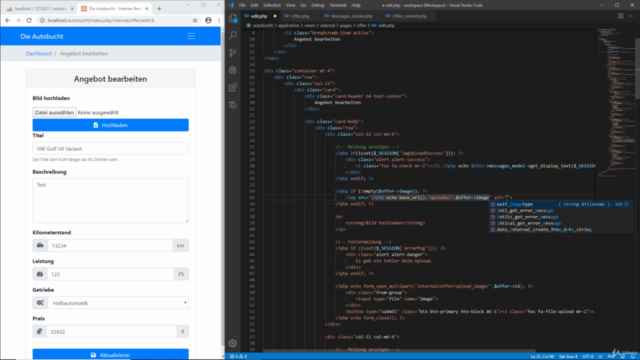Image resolution: width=640 pixels, height=360 pixels.
Task: Click the UTF-8 encoding status entry
Action: click(588, 356)
